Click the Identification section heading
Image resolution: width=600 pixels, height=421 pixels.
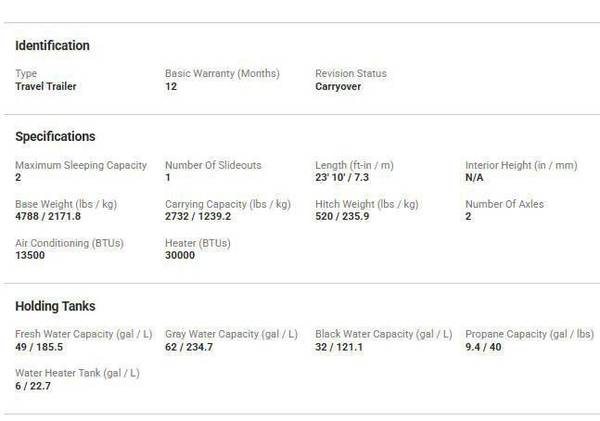(x=52, y=46)
